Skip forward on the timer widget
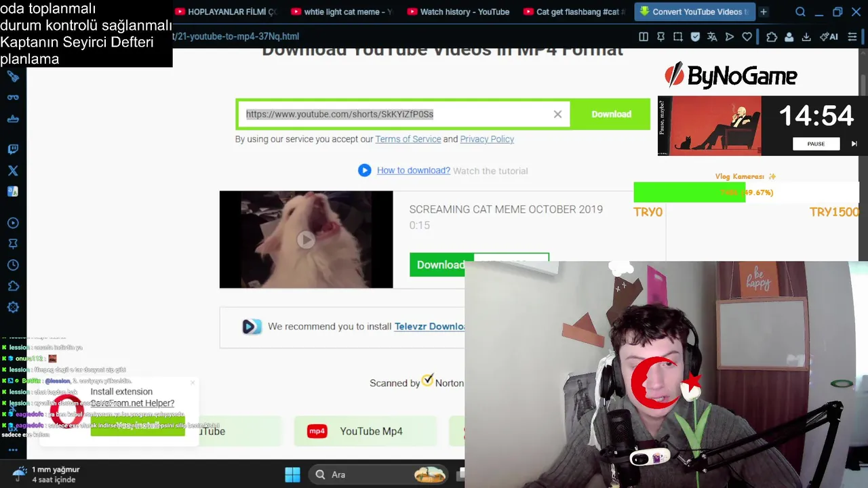868x488 pixels. tap(854, 144)
